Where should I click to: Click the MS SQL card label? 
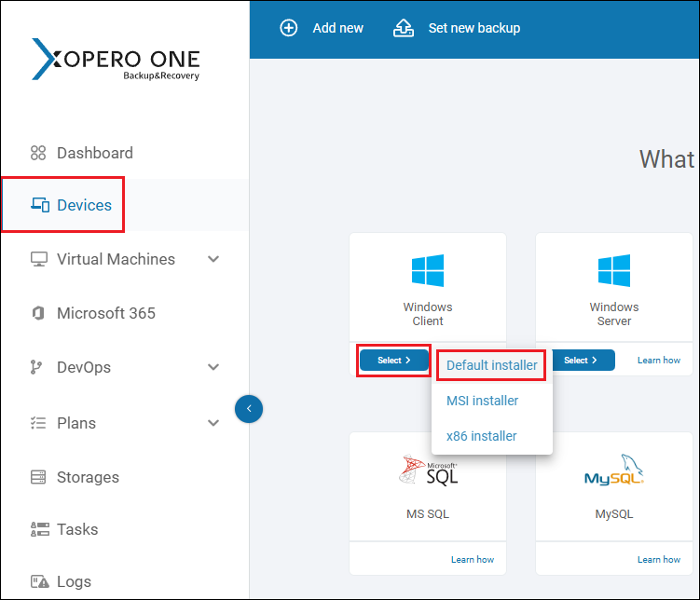428,514
